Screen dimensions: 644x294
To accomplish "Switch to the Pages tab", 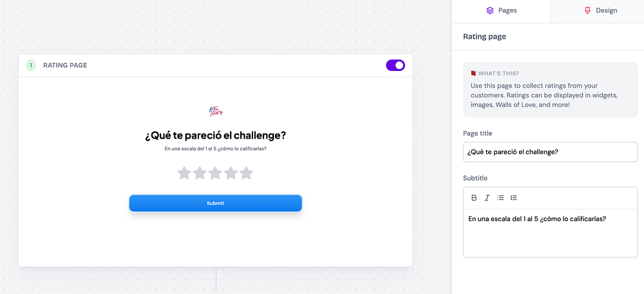I will click(x=501, y=10).
